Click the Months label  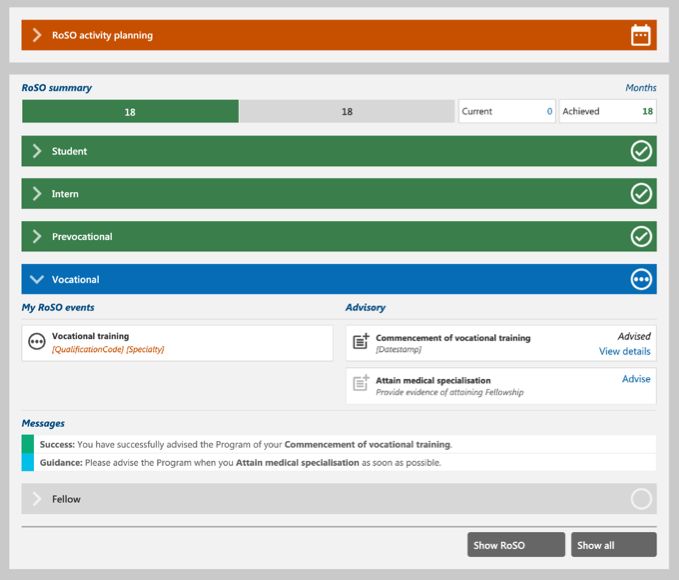[x=641, y=88]
